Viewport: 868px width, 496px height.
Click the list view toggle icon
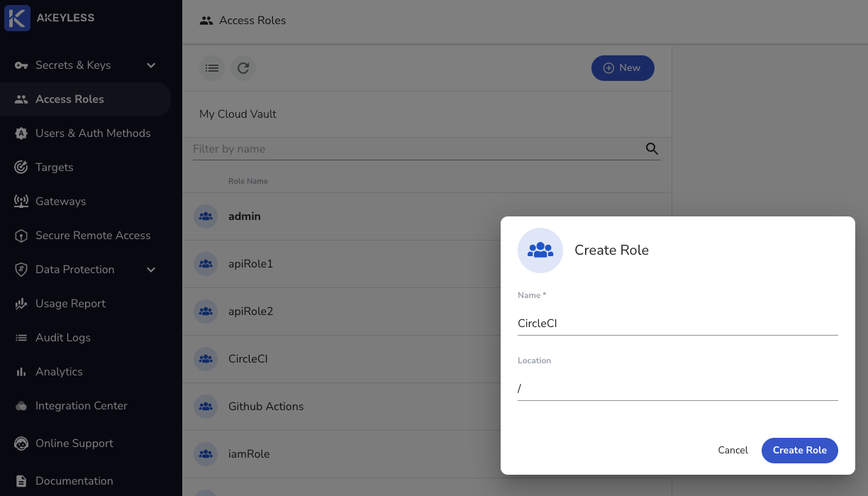pyautogui.click(x=211, y=68)
